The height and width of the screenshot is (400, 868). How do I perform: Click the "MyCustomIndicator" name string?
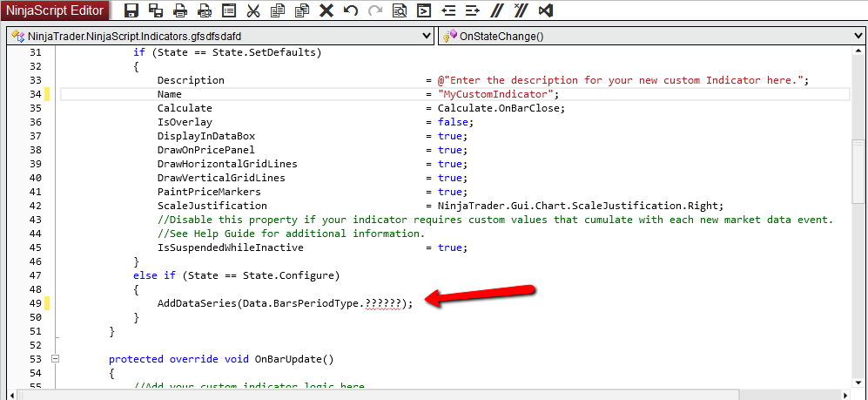[495, 94]
